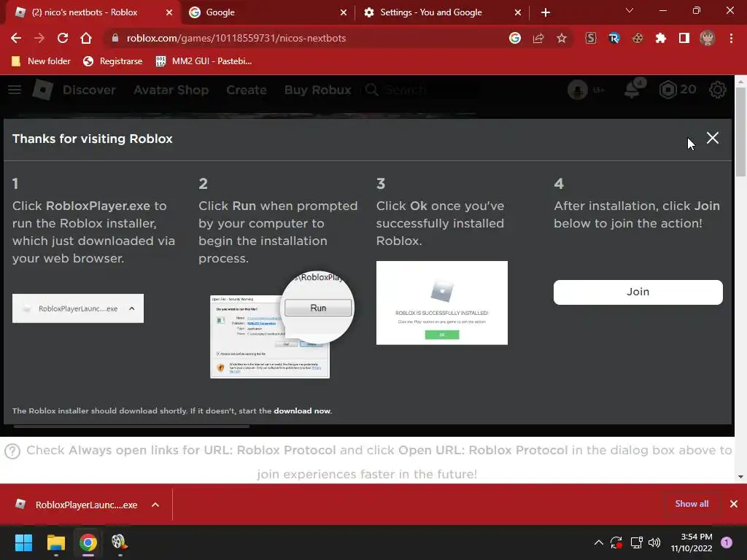The width and height of the screenshot is (747, 560).
Task: Open a new browser tab
Action: coord(546,12)
